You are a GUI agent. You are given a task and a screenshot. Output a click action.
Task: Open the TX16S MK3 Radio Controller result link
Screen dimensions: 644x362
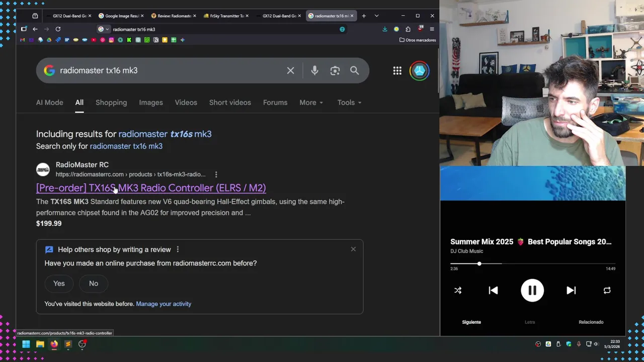pos(151,188)
